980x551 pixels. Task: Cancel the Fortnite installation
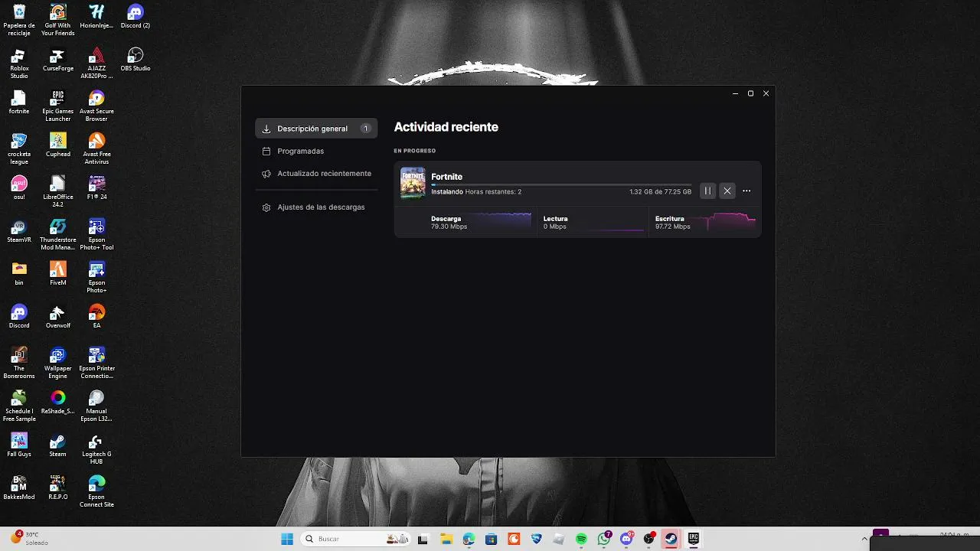click(x=727, y=191)
